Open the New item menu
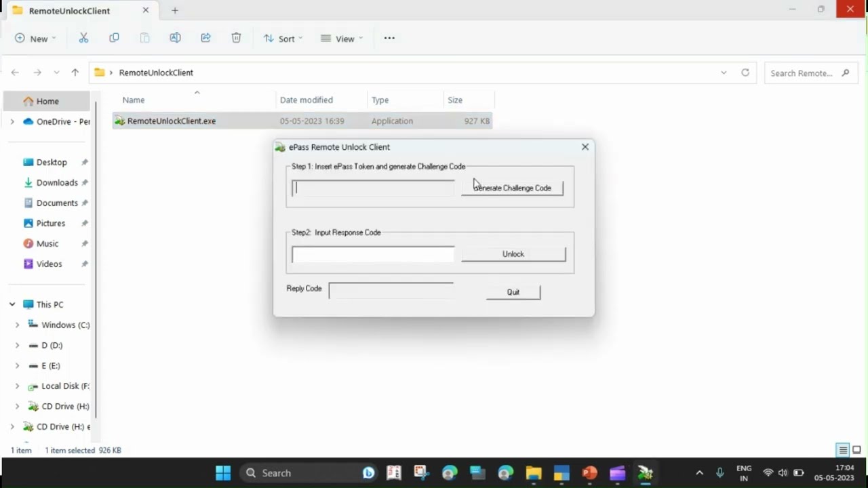This screenshot has width=868, height=488. (35, 39)
